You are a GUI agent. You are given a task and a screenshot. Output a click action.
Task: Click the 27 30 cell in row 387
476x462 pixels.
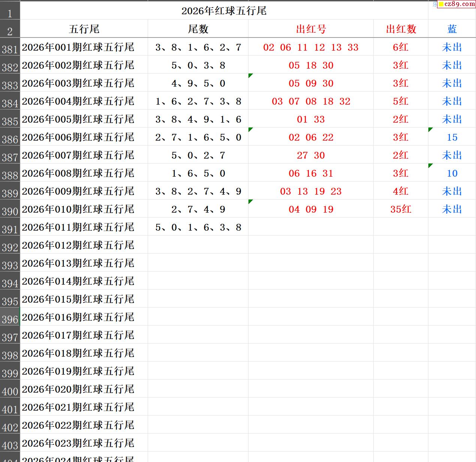point(311,155)
